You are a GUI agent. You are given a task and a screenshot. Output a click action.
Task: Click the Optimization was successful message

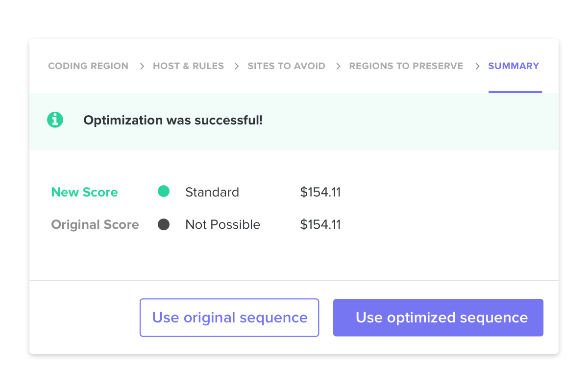coord(173,121)
